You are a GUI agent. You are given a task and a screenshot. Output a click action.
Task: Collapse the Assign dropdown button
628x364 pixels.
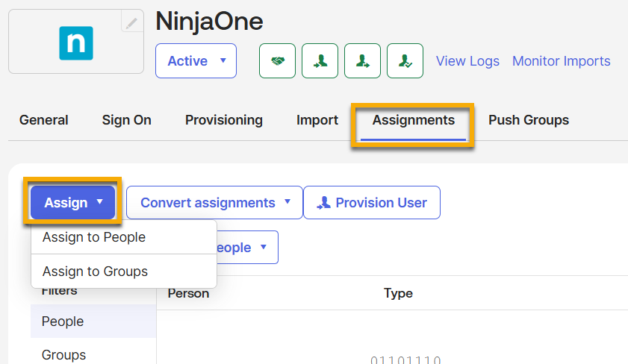pyautogui.click(x=73, y=202)
